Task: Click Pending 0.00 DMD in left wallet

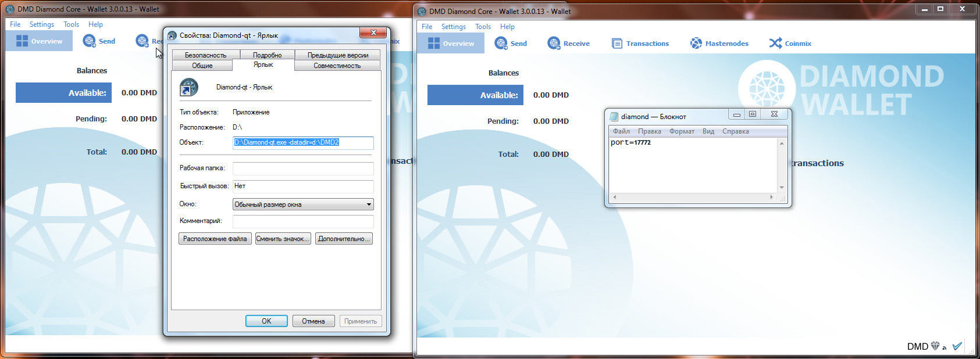Action: tap(139, 119)
